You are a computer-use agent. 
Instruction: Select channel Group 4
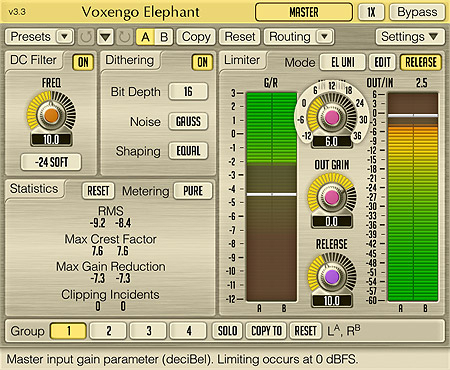tap(189, 331)
